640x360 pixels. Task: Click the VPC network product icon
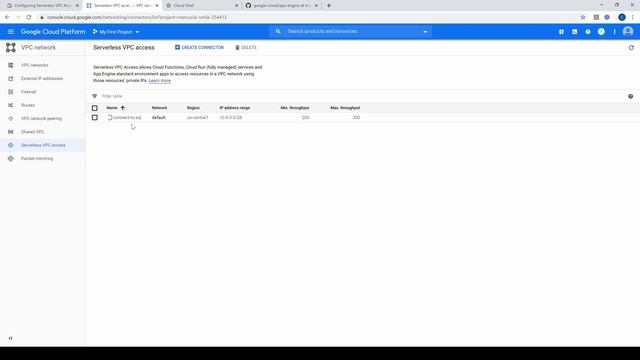tap(11, 47)
